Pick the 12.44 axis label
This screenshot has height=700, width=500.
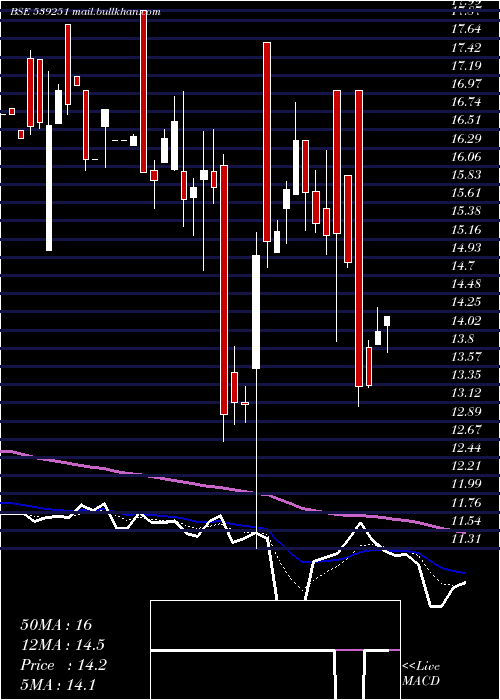[x=466, y=448]
